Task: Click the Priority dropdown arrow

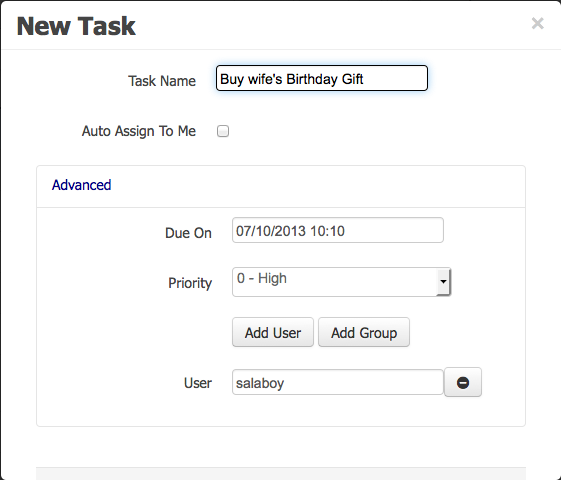Action: tap(443, 282)
